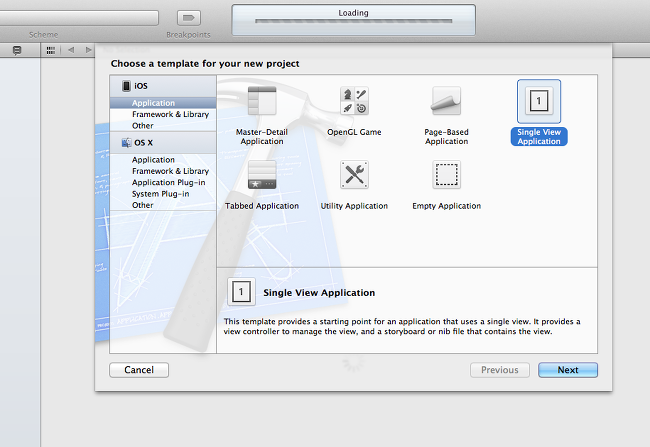650x447 pixels.
Task: Select Application Plug-in under OS X
Action: coord(163,182)
